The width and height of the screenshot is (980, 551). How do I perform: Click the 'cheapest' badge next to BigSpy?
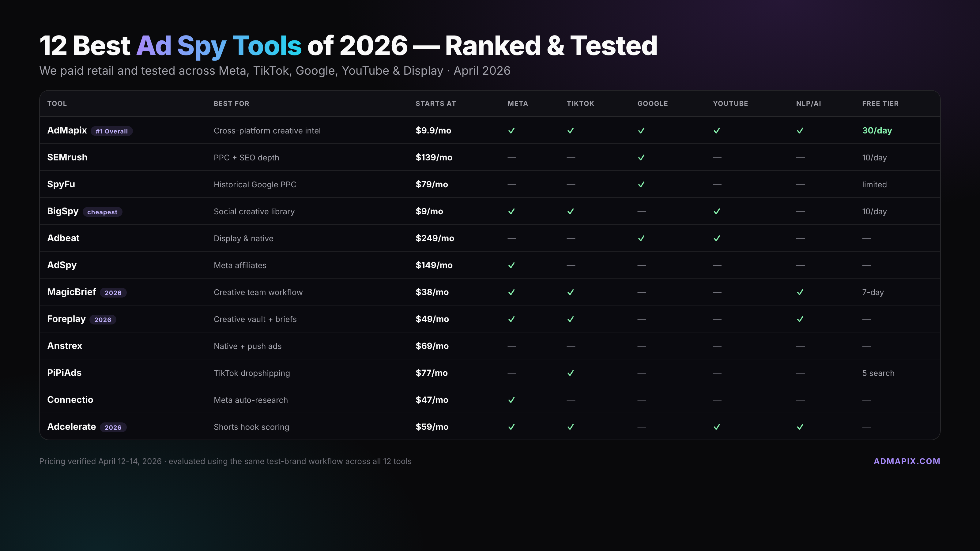(102, 212)
